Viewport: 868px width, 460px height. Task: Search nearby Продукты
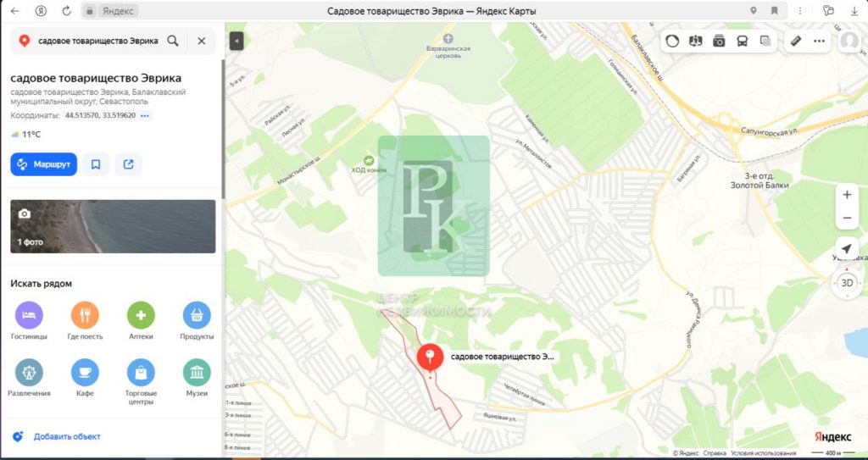[197, 320]
